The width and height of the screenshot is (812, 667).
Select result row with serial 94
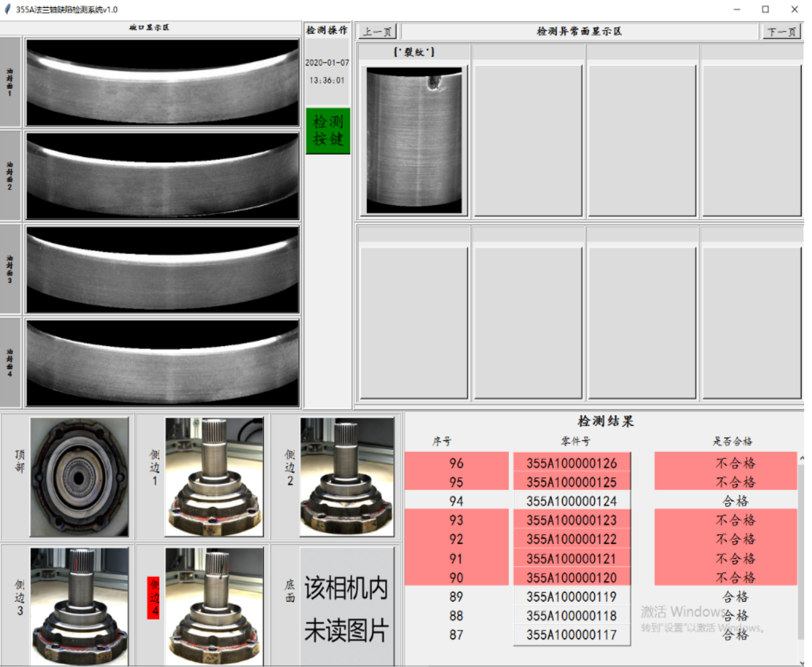coord(456,501)
